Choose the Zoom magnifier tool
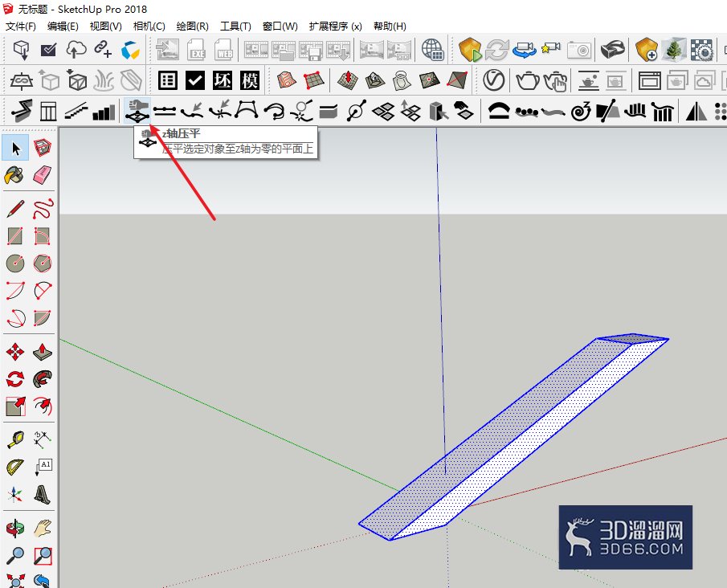 pyautogui.click(x=14, y=555)
